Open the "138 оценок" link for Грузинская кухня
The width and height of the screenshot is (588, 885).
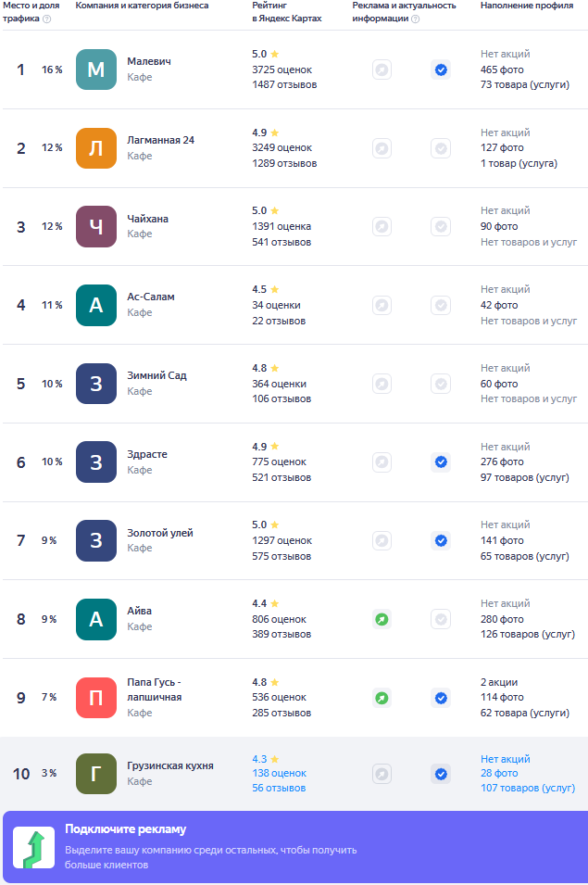click(x=279, y=773)
